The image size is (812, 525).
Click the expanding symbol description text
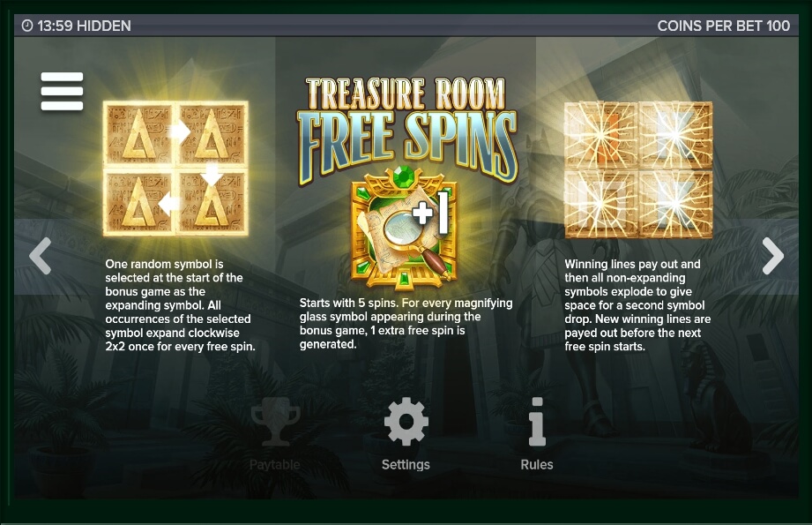[180, 305]
